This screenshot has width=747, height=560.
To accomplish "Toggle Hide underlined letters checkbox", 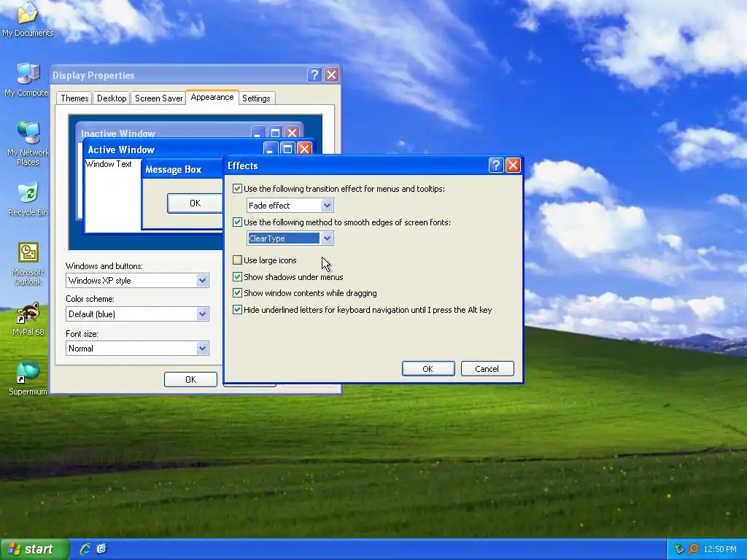I will pos(237,309).
